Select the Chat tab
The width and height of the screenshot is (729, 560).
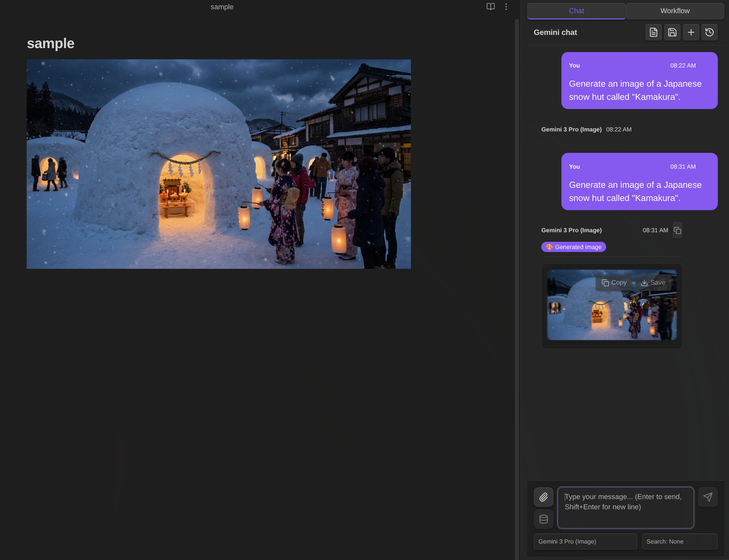(576, 11)
